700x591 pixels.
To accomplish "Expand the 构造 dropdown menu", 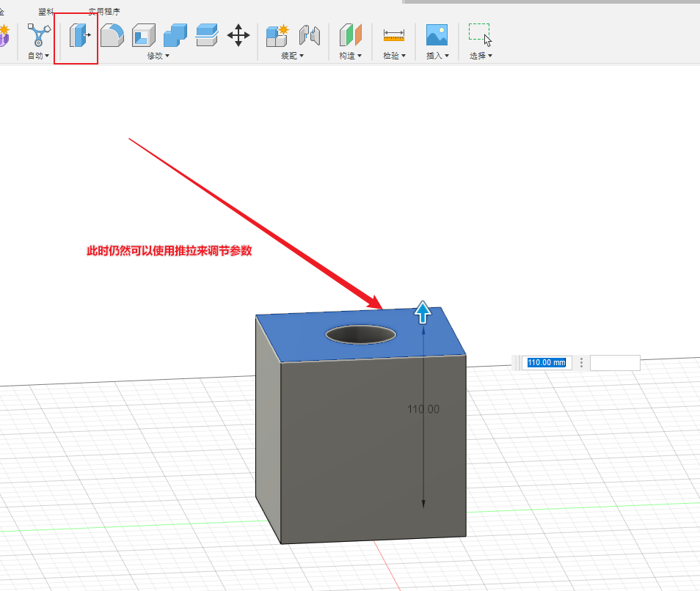I will pyautogui.click(x=351, y=56).
